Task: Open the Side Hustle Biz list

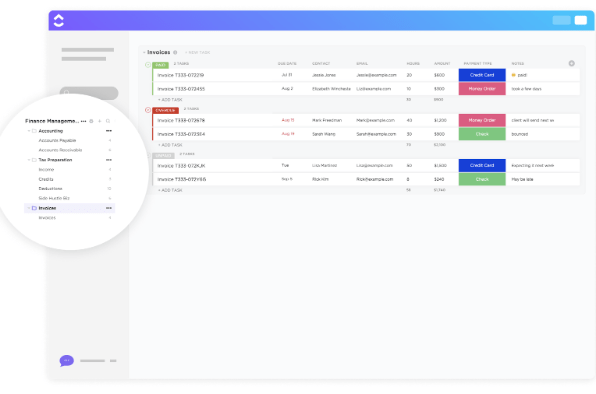Action: (x=54, y=198)
